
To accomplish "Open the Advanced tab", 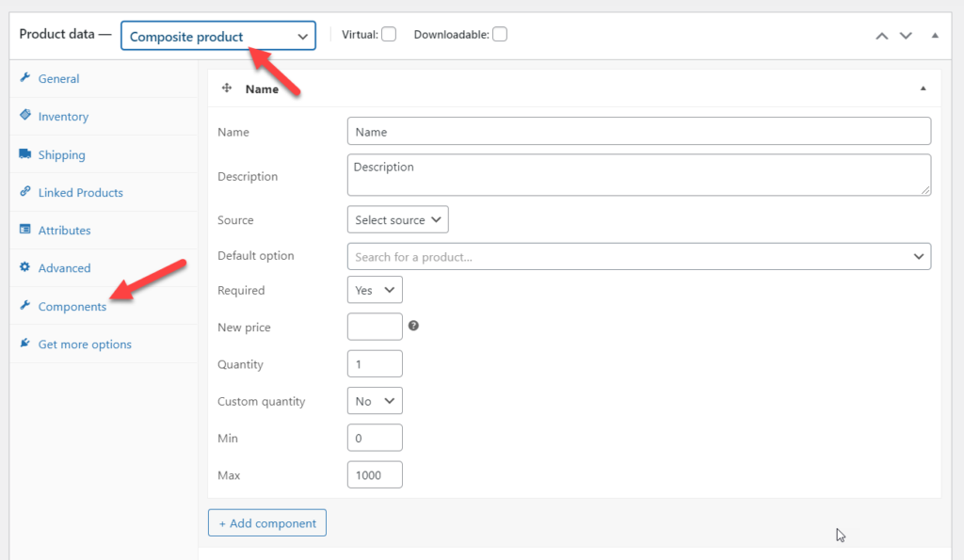I will coord(104,268).
